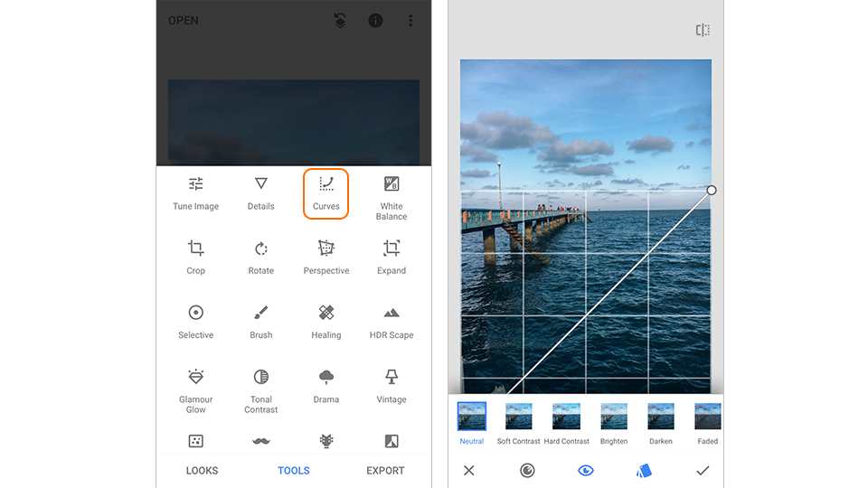Open the Details tool
This screenshot has height=488, width=868.
(260, 193)
